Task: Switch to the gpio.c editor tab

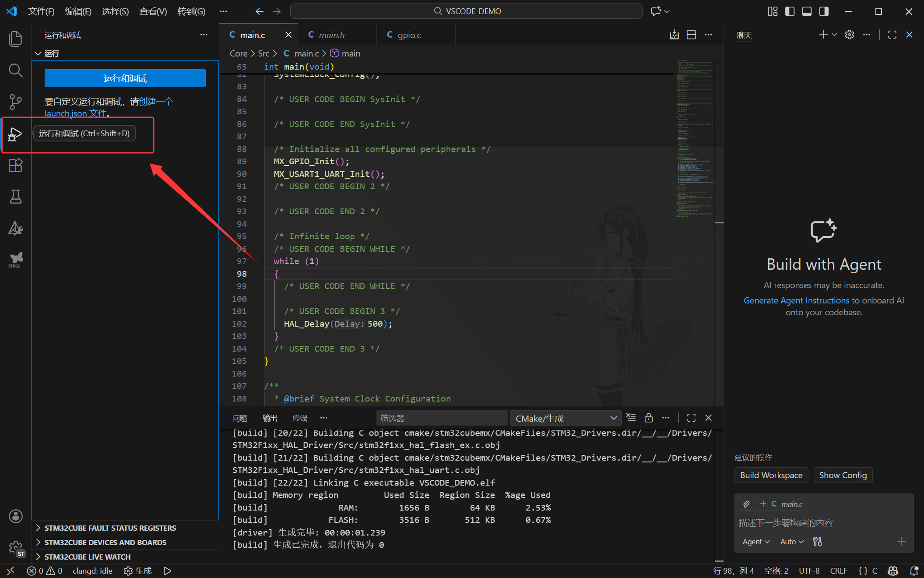Action: click(409, 35)
